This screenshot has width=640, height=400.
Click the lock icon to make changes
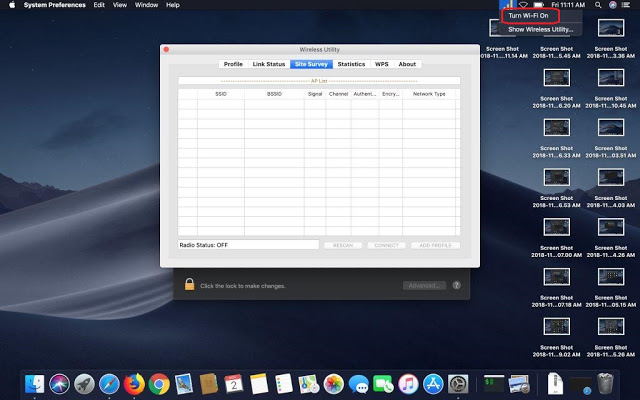[x=188, y=285]
